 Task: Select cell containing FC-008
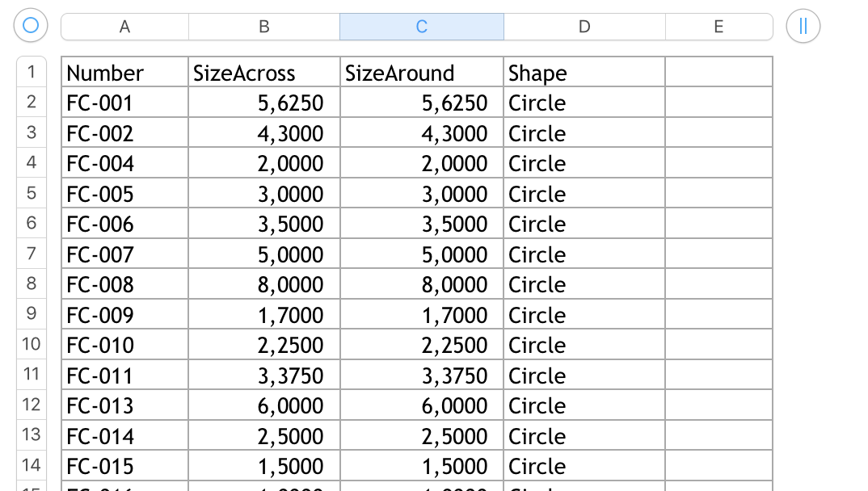pyautogui.click(x=124, y=284)
